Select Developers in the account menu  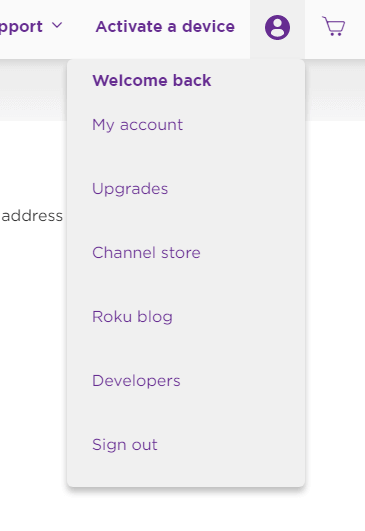(x=136, y=381)
